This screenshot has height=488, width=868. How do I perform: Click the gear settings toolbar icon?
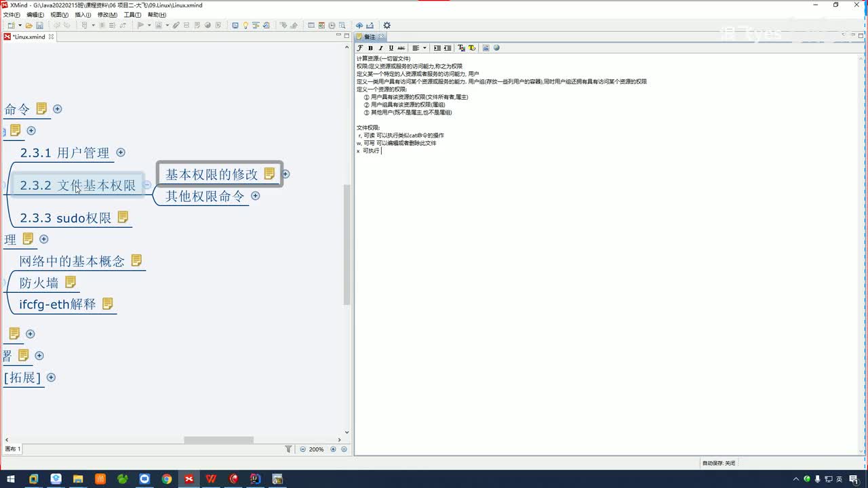tap(387, 26)
